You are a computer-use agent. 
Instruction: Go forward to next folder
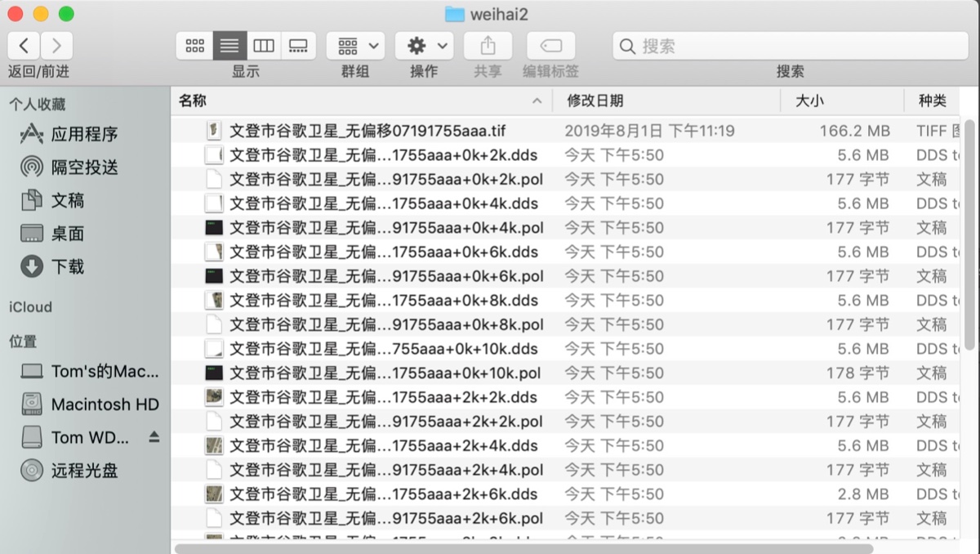pos(56,46)
